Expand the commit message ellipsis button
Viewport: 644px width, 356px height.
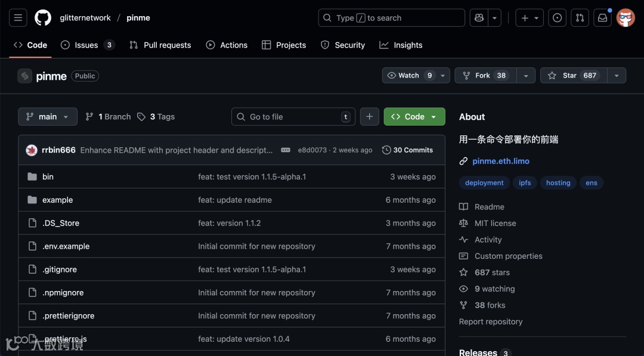[x=286, y=150]
